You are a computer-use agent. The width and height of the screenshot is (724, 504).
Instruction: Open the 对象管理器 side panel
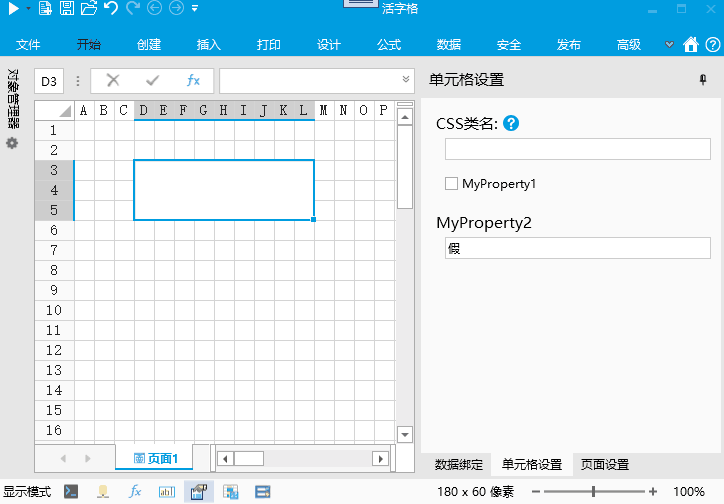click(x=13, y=98)
